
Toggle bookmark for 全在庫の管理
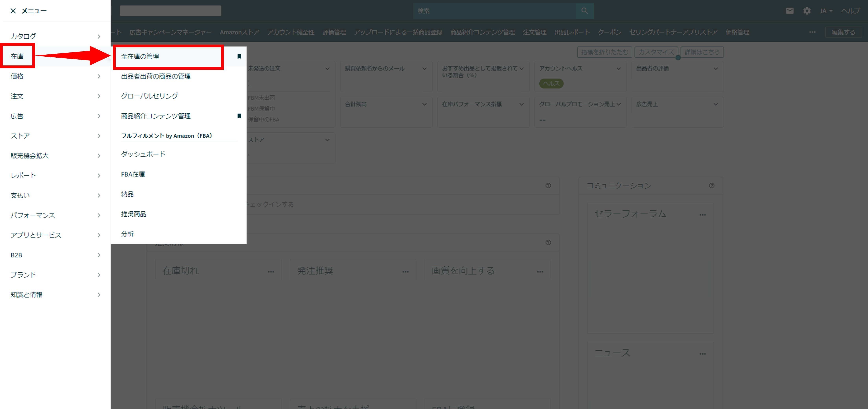239,56
